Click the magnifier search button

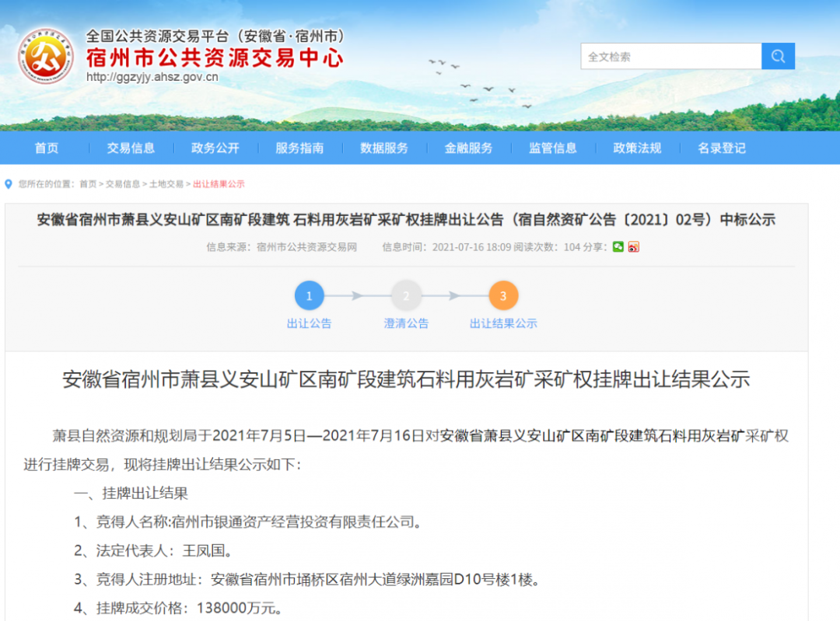pyautogui.click(x=778, y=57)
